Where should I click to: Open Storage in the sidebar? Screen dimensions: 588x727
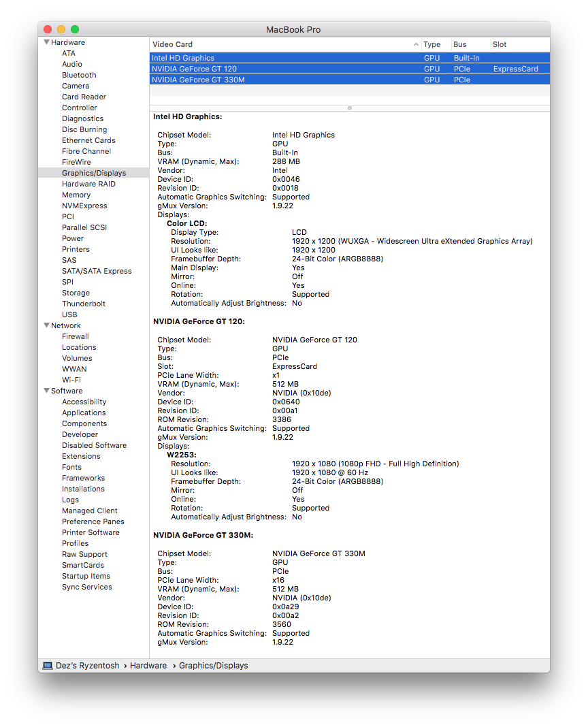click(76, 293)
